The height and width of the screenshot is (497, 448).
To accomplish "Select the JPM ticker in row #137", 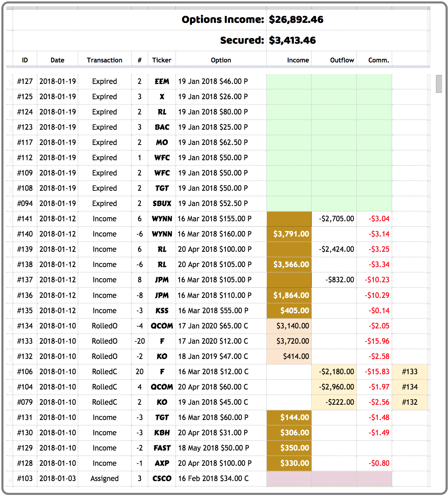I will [x=162, y=280].
